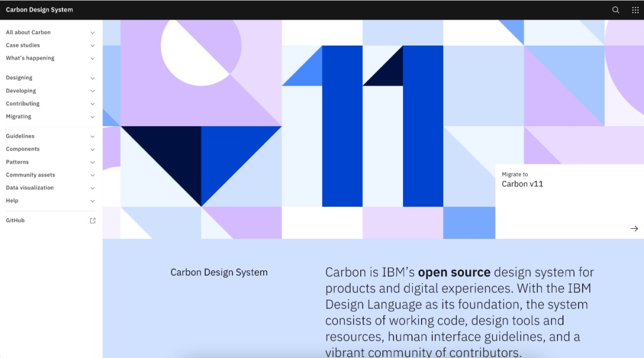
Task: Expand the Developing chevron
Action: pos(92,91)
